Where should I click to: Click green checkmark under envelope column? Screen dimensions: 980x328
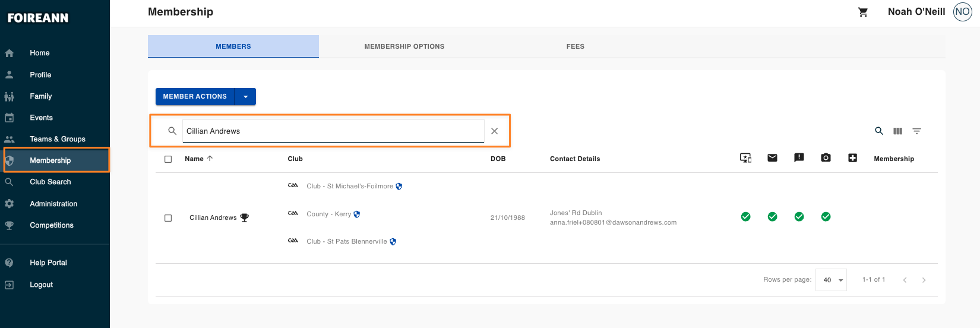(773, 217)
